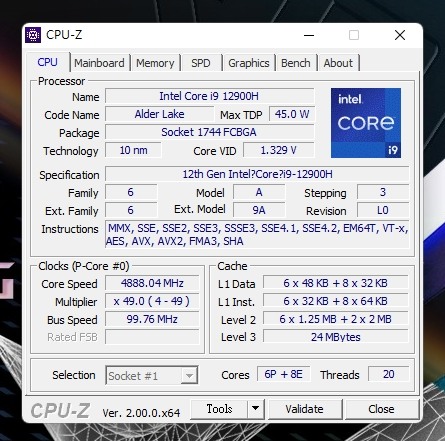
Task: Click the Tools button
Action: [219, 409]
